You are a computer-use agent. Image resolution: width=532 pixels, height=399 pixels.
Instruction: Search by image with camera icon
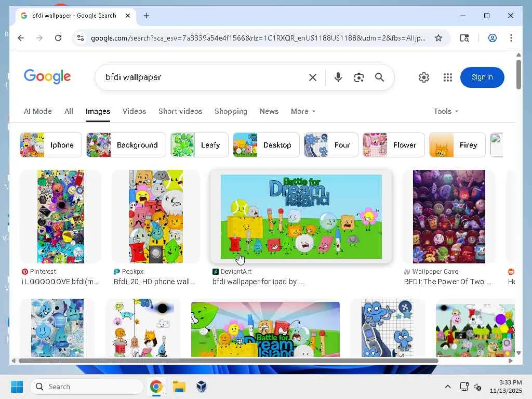coord(358,77)
